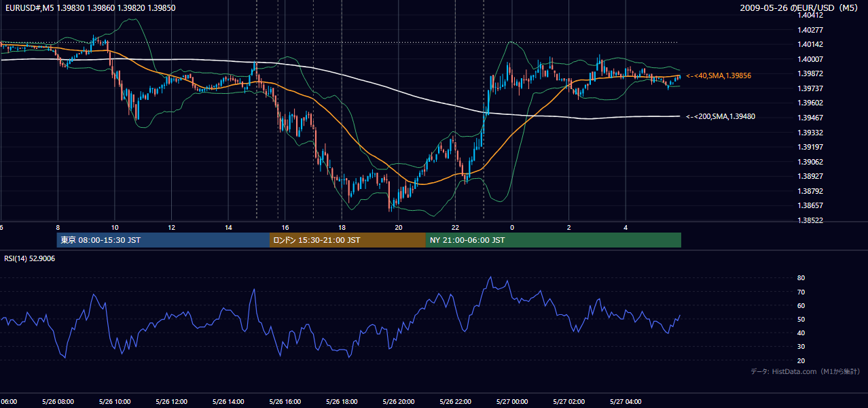The height and width of the screenshot is (408, 868).
Task: Click price axis value 1.39872
Action: pos(811,73)
